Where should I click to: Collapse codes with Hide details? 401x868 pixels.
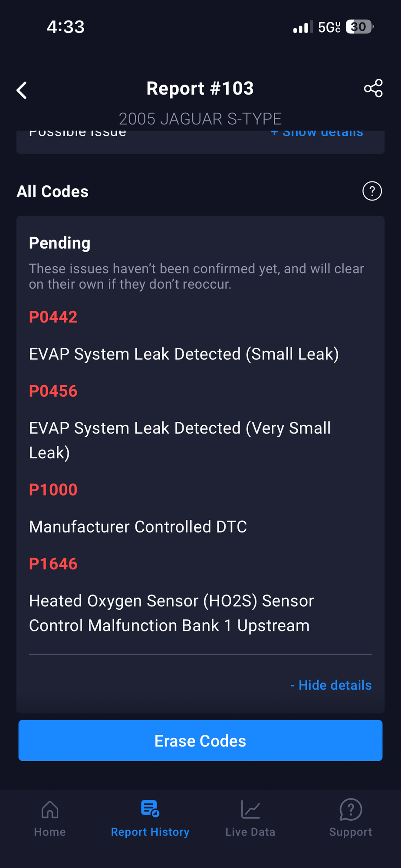331,685
